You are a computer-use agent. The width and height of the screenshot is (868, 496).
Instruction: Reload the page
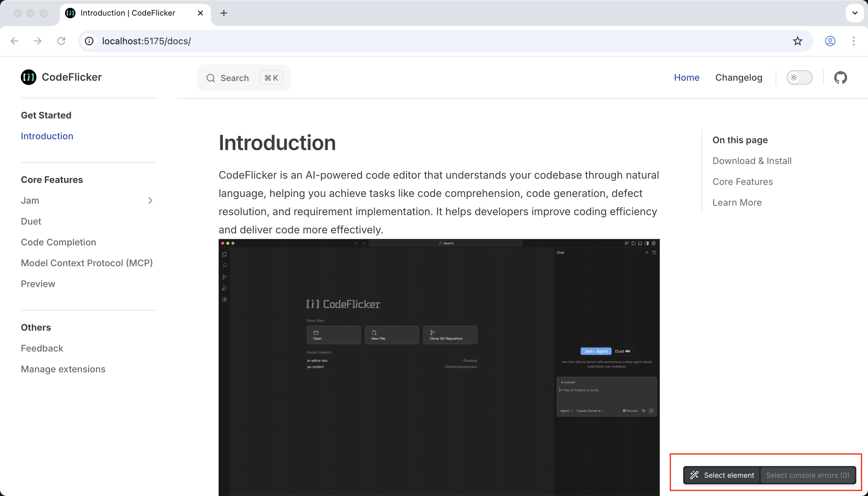coord(61,41)
